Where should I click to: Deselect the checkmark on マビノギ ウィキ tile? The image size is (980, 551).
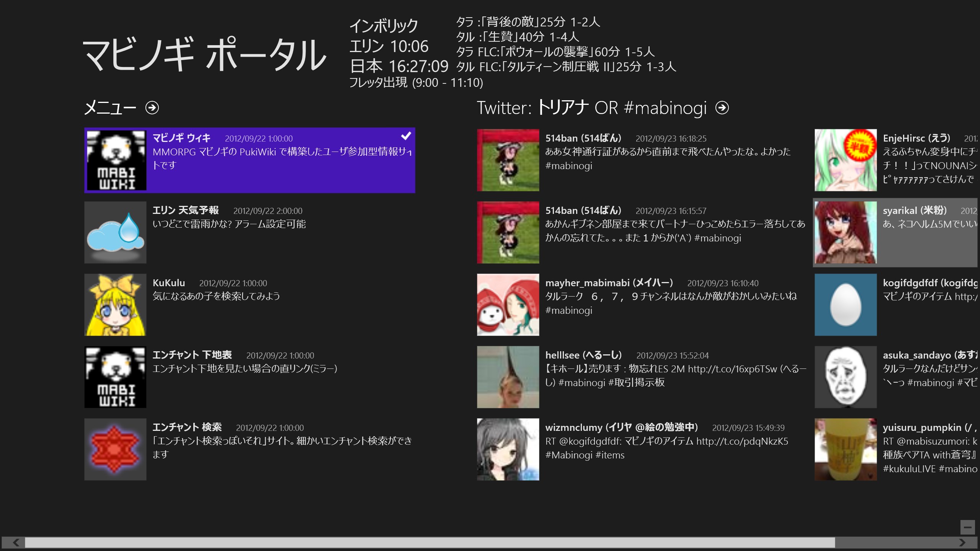coord(407,136)
